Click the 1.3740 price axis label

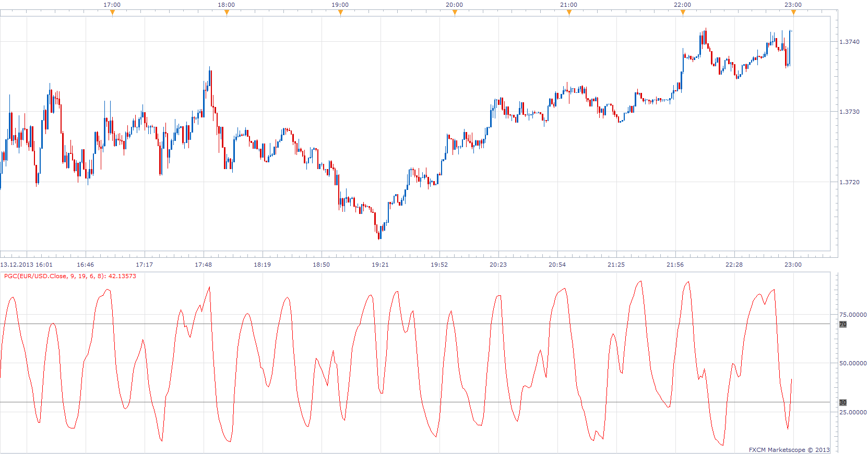click(x=849, y=42)
